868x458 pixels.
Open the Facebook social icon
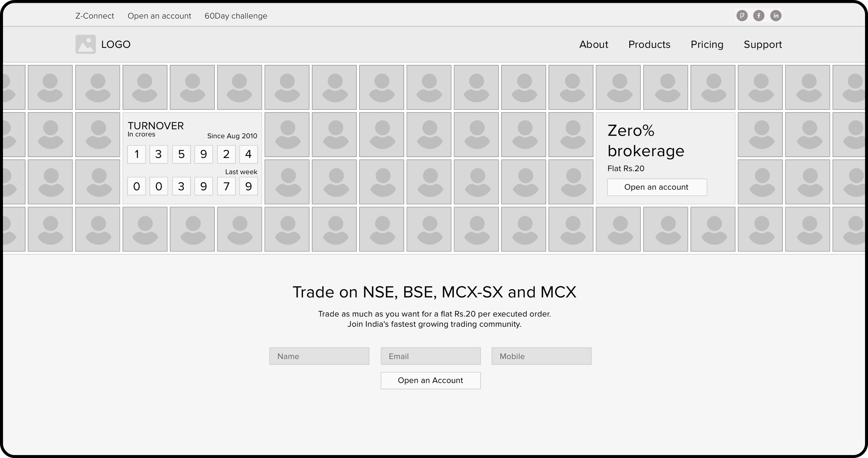[759, 15]
